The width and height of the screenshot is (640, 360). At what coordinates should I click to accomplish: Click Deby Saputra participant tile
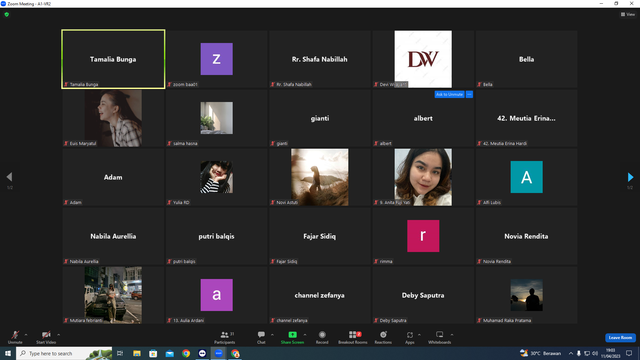[x=423, y=295]
